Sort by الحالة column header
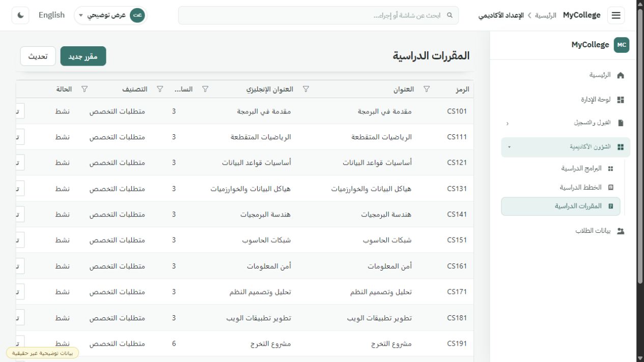This screenshot has width=644, height=362. point(64,89)
